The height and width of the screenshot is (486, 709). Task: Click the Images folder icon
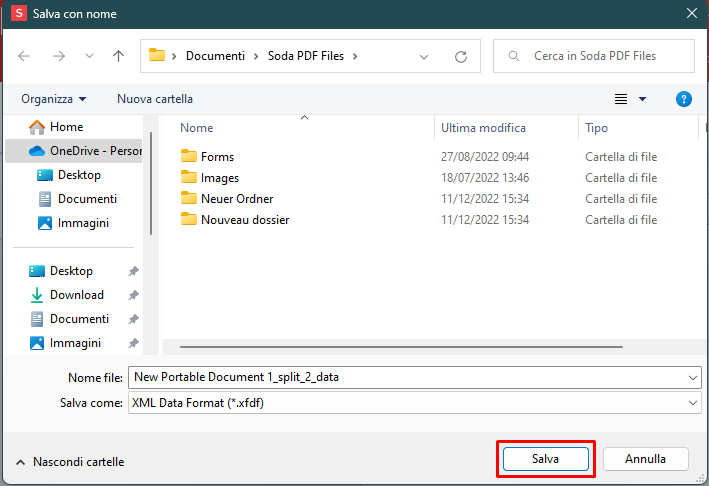coord(189,177)
